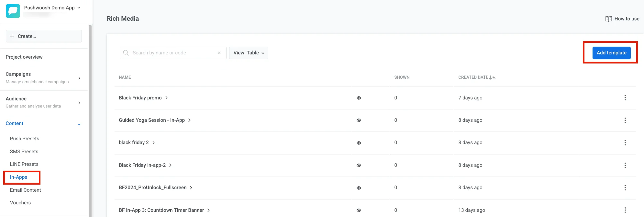Preview Black Friday promo with the eye icon
The image size is (644, 217).
click(x=359, y=98)
